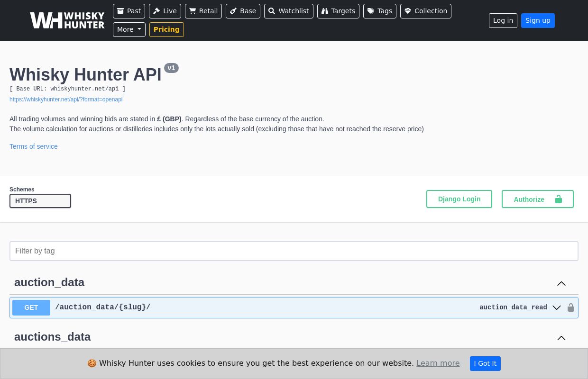
Task: Click the Log in button
Action: (x=503, y=20)
